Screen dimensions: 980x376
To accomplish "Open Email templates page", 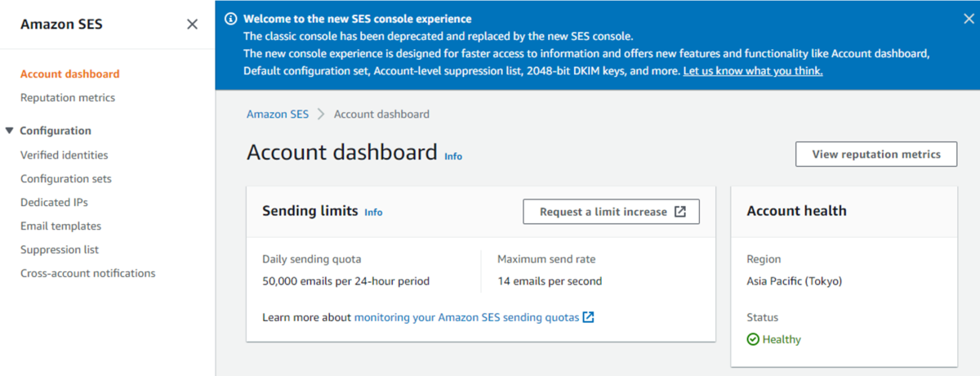I will coord(60,226).
